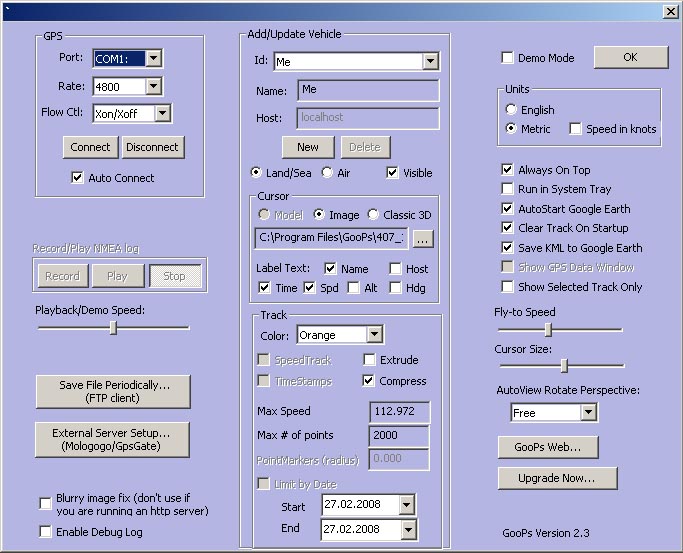Viewport: 683px width, 553px height.
Task: Open the End date picker dropdown
Action: [408, 530]
